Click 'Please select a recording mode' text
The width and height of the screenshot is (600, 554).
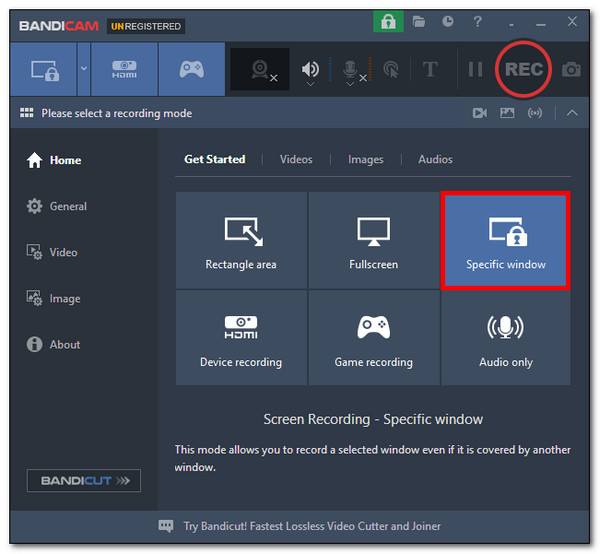point(117,113)
